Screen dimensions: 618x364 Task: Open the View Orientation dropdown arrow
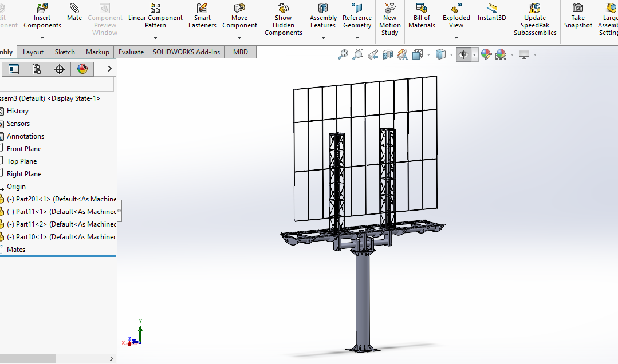[x=428, y=55]
